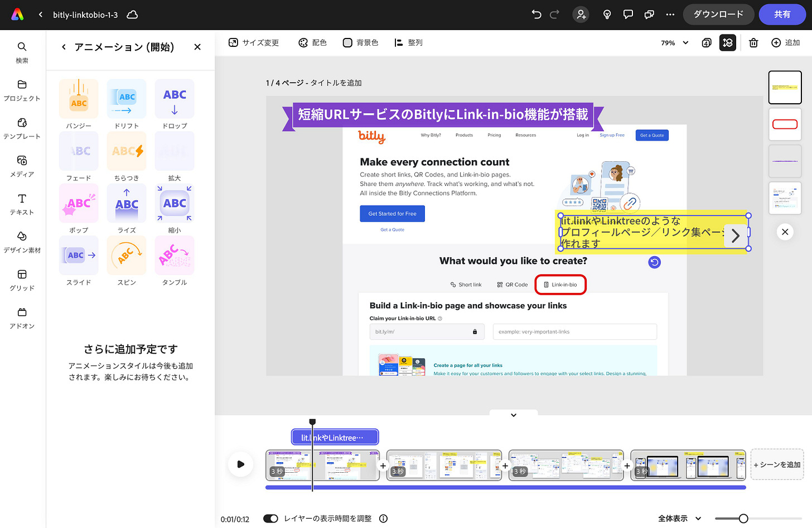This screenshot has height=528, width=812.
Task: Open the 全体表示 dropdown
Action: pyautogui.click(x=679, y=519)
